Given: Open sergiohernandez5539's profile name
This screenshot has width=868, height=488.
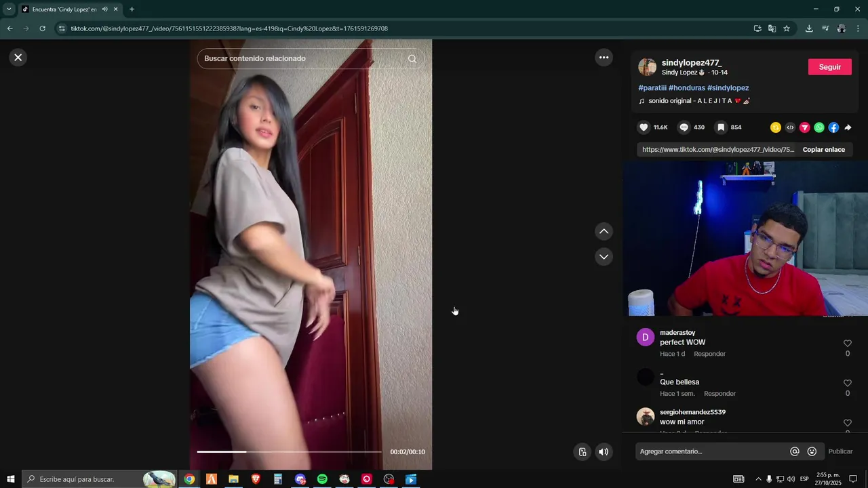Looking at the screenshot, I should (x=692, y=412).
